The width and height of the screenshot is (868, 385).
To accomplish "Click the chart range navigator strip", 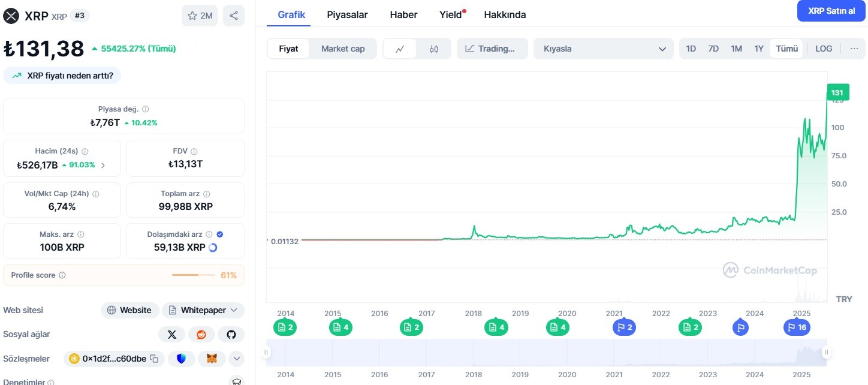I will (546, 353).
